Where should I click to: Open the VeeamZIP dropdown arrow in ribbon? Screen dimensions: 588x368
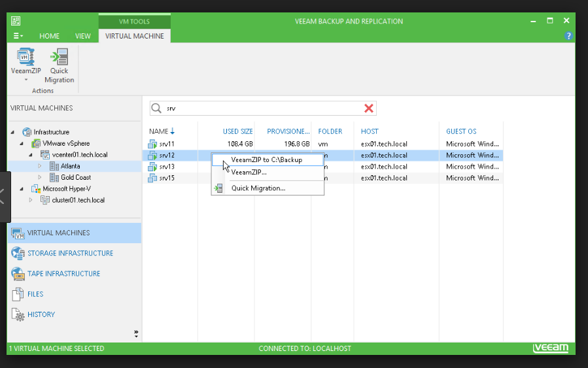point(26,80)
